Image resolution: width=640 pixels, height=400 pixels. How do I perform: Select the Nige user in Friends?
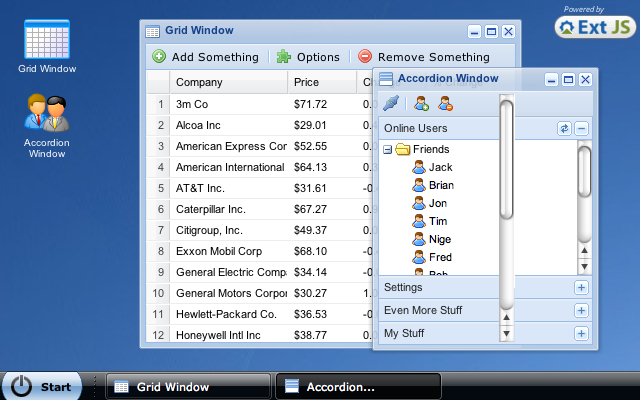click(x=440, y=239)
